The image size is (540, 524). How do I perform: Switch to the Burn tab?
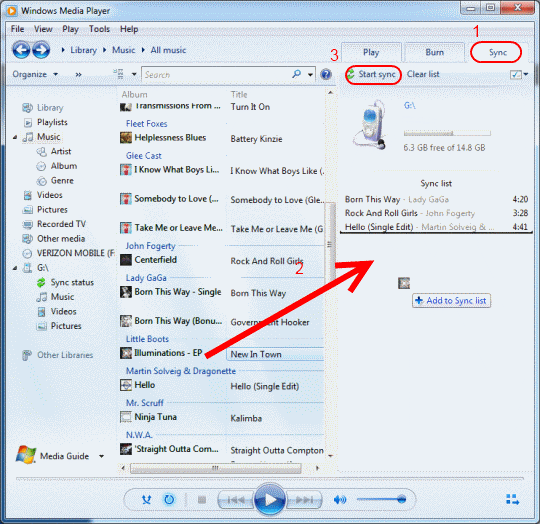(434, 52)
